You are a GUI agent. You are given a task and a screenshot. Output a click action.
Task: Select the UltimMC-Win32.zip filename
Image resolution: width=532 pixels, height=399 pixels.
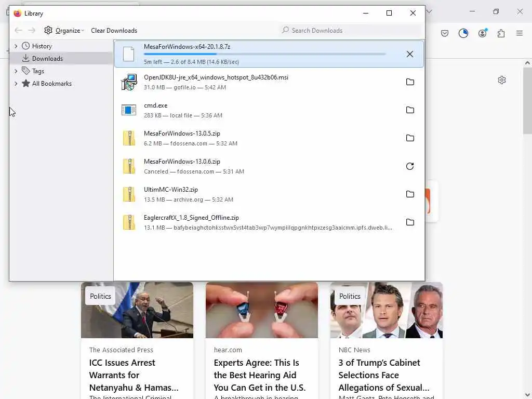[170, 190]
